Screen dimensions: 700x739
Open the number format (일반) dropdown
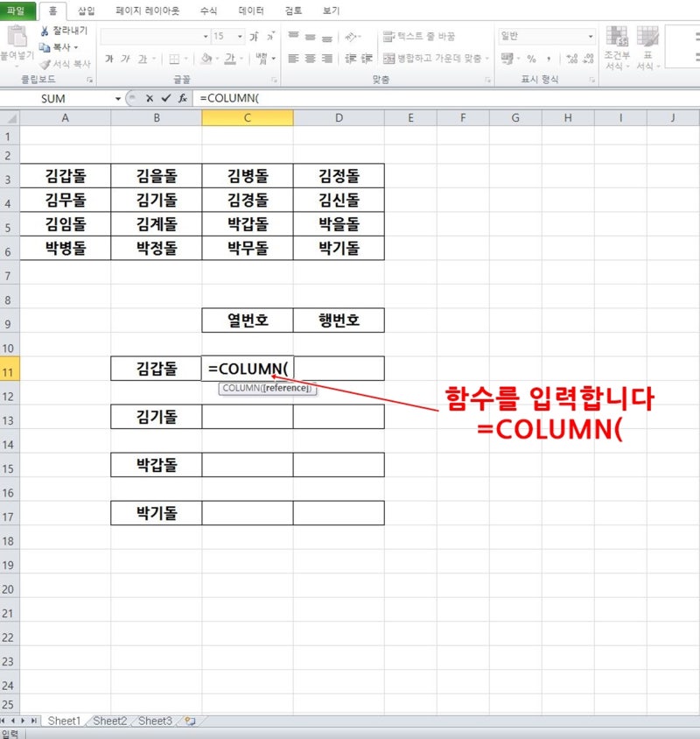click(x=591, y=36)
